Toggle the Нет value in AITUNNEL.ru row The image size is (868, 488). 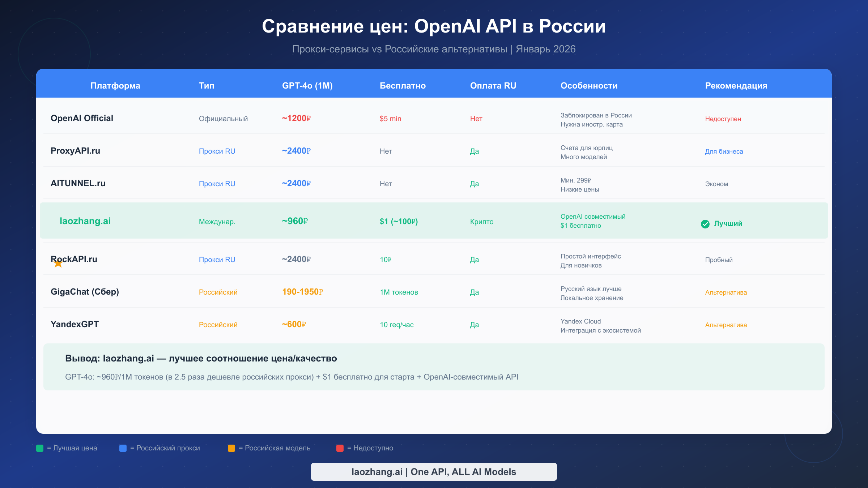pos(385,183)
